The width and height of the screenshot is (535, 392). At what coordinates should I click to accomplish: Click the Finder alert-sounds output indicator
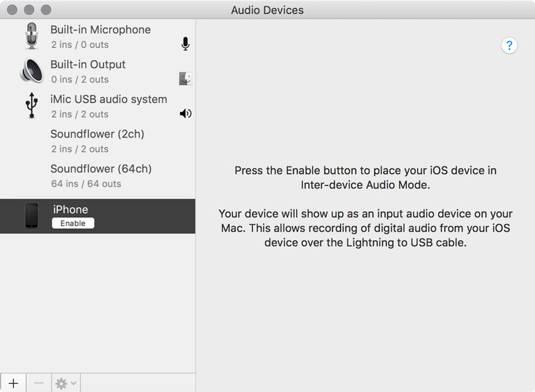[185, 79]
